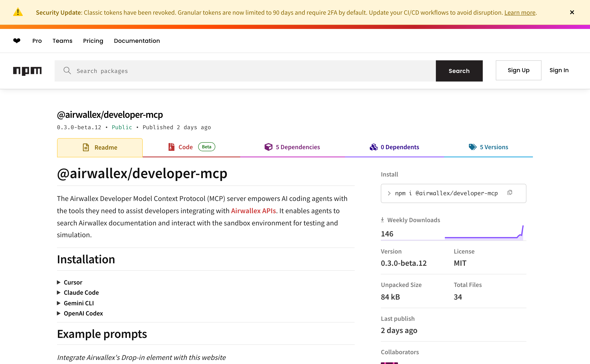The image size is (590, 364).
Task: Expand the Cursor installation section
Action: pyautogui.click(x=73, y=282)
